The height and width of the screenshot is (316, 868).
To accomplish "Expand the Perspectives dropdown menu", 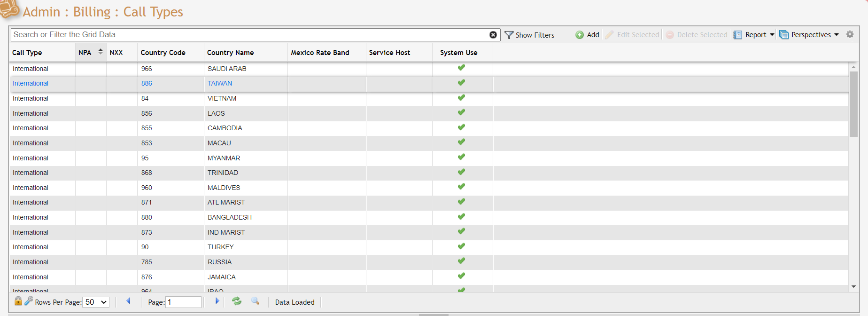I will pyautogui.click(x=837, y=35).
